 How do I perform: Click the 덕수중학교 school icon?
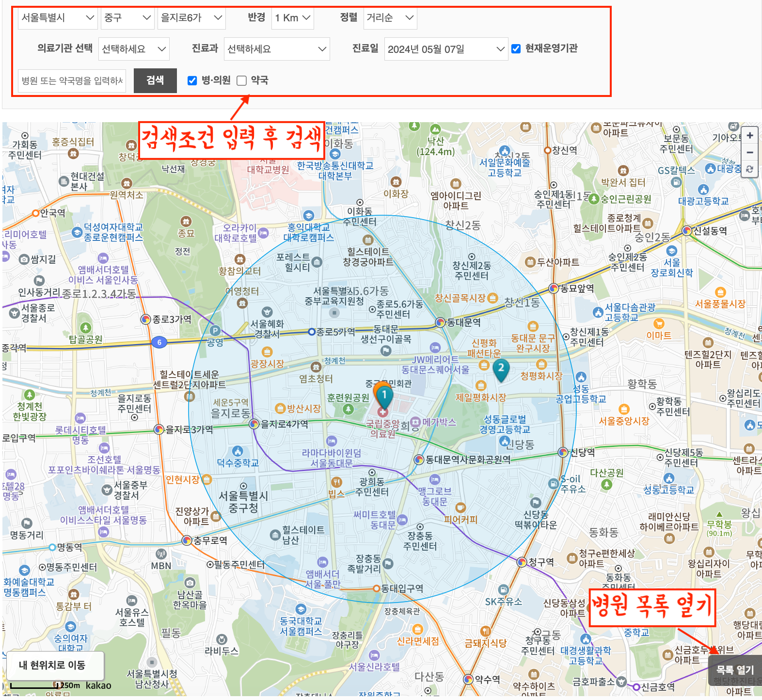238,451
